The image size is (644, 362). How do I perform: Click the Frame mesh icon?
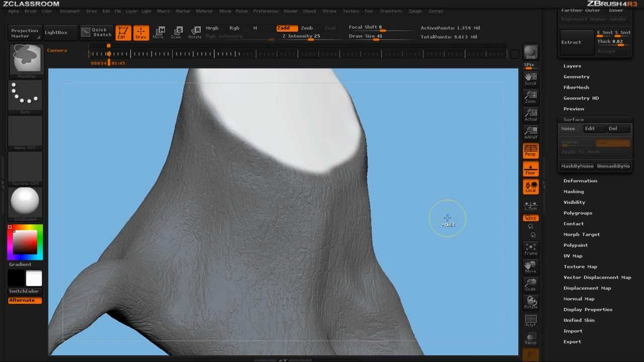[530, 249]
